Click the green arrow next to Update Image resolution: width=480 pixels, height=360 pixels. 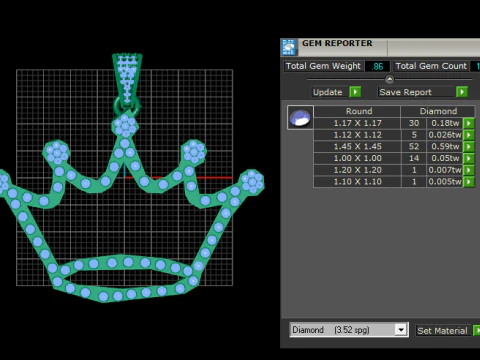(355, 92)
